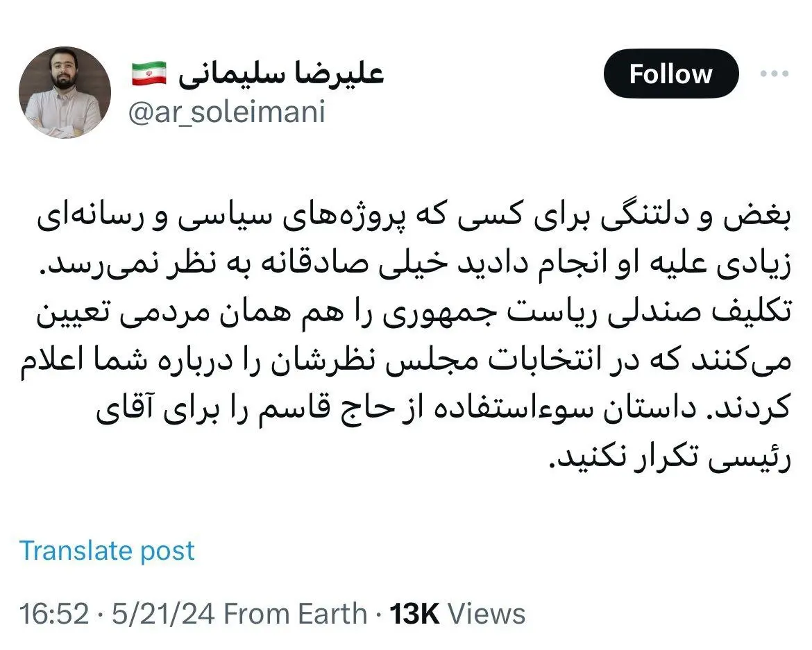Open the three-dot more options menu

point(774,74)
